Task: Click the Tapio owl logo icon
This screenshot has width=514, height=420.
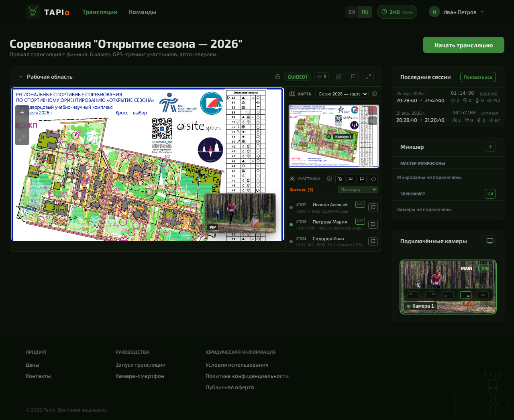Action: (33, 12)
